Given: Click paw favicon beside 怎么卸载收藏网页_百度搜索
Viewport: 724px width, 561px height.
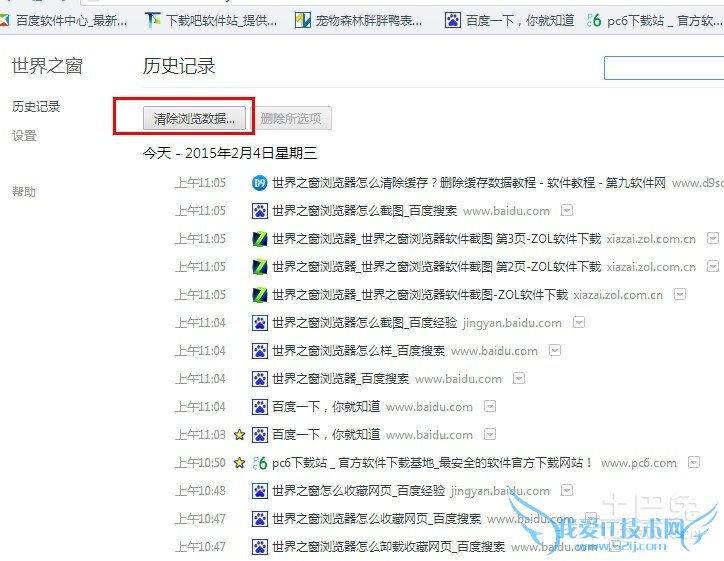Looking at the screenshot, I should [x=259, y=547].
